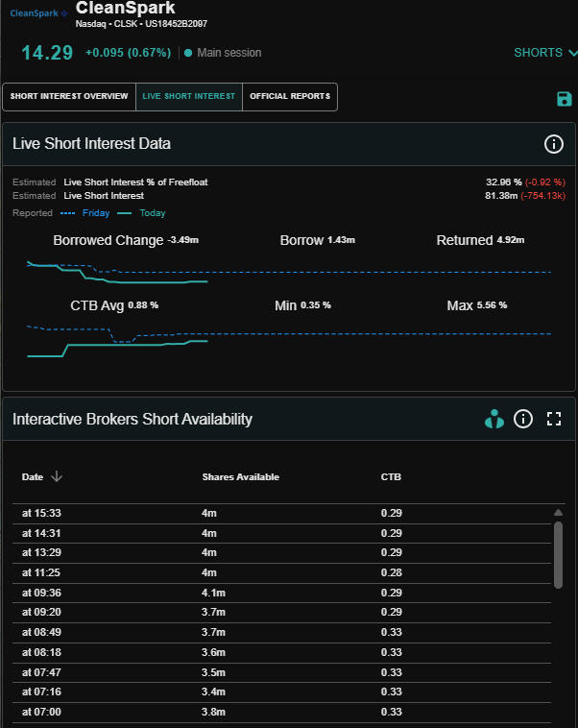Select the Live Short Interest tab

click(189, 97)
